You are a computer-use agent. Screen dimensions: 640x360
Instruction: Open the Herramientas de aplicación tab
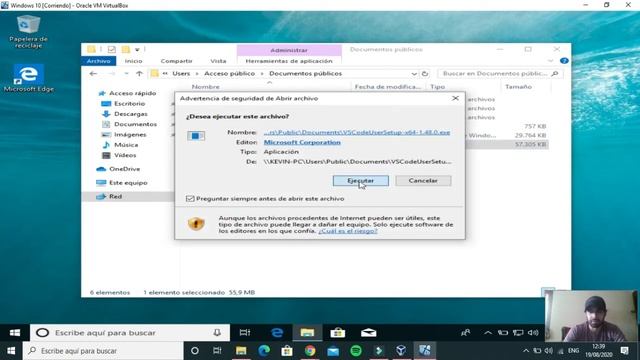click(x=289, y=61)
